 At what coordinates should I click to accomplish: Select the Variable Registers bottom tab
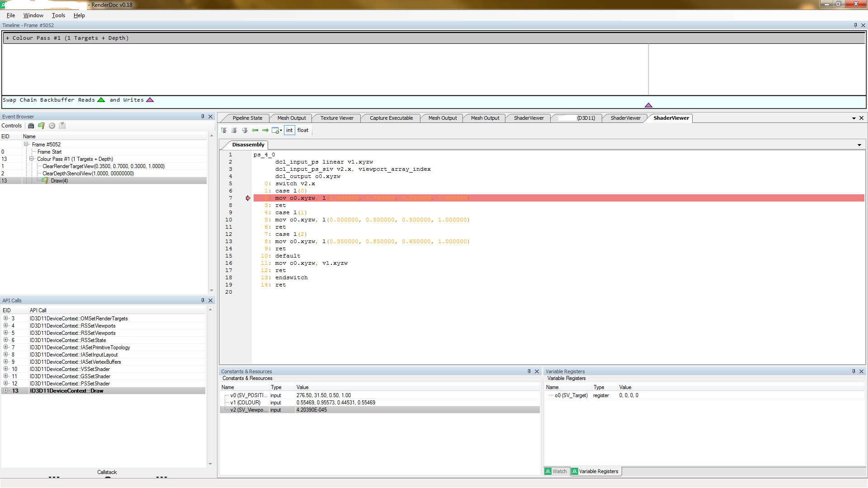(x=595, y=471)
